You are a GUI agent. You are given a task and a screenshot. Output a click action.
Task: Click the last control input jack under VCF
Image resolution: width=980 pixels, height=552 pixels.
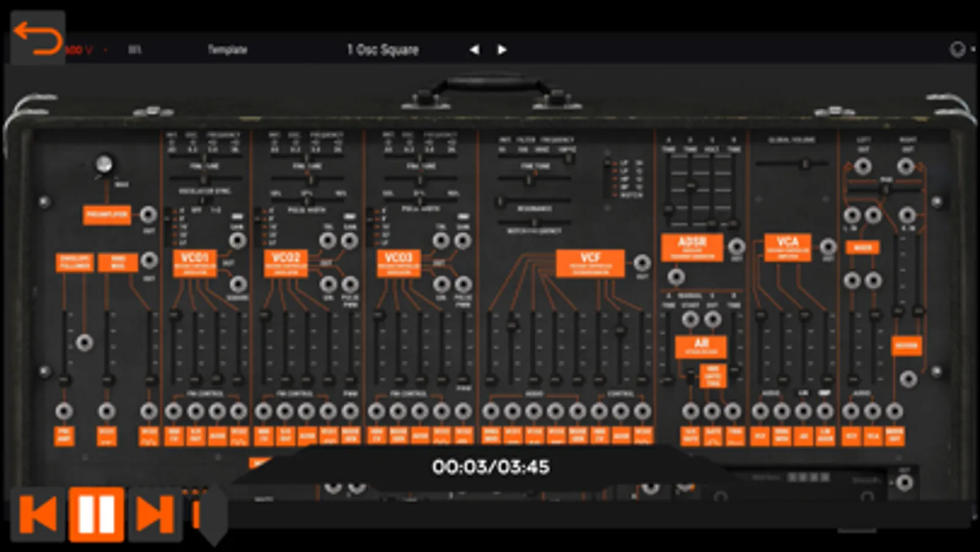pyautogui.click(x=642, y=412)
